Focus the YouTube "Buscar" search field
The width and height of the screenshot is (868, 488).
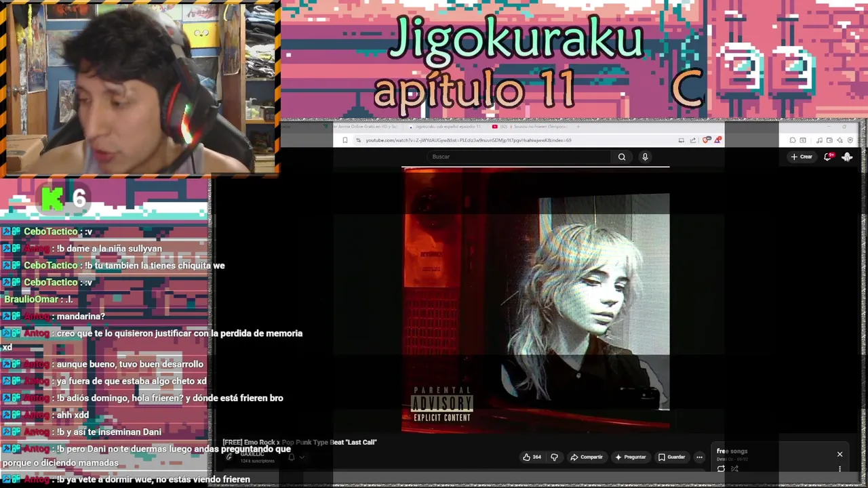(519, 157)
